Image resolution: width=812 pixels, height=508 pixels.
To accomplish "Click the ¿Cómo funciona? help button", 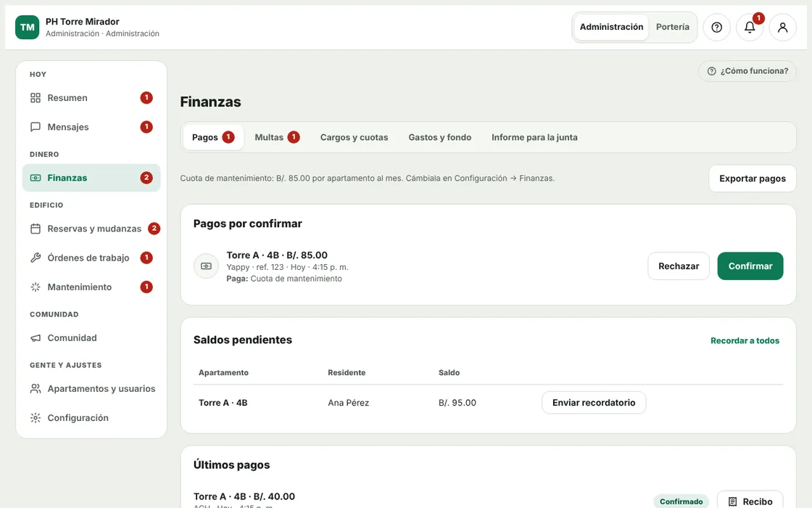I will [x=747, y=71].
